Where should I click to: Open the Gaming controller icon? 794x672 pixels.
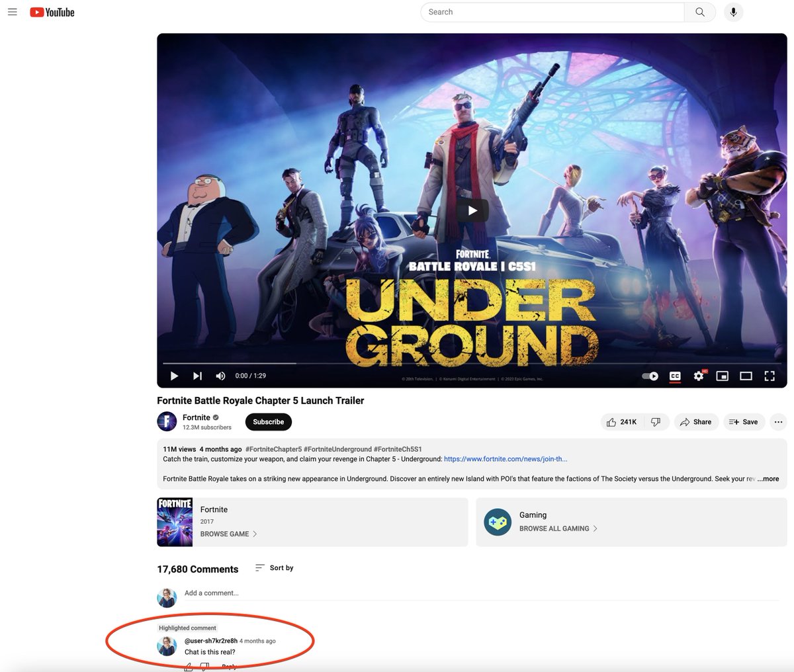point(498,522)
